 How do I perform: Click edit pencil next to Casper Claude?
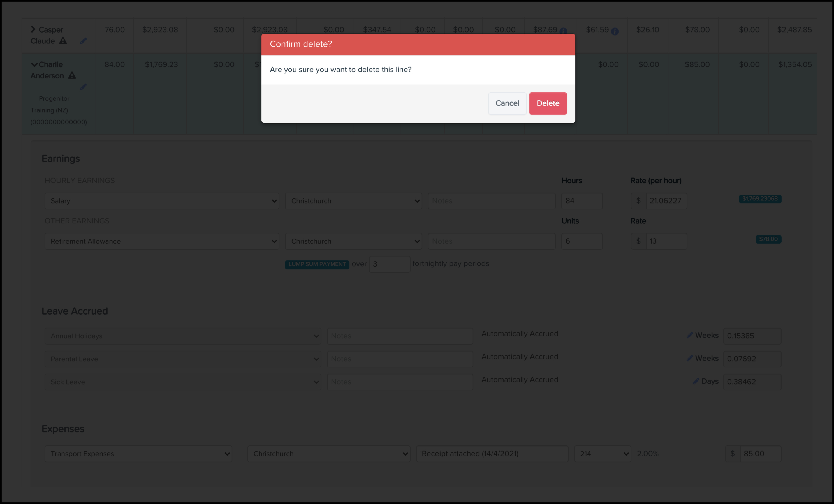pos(83,41)
